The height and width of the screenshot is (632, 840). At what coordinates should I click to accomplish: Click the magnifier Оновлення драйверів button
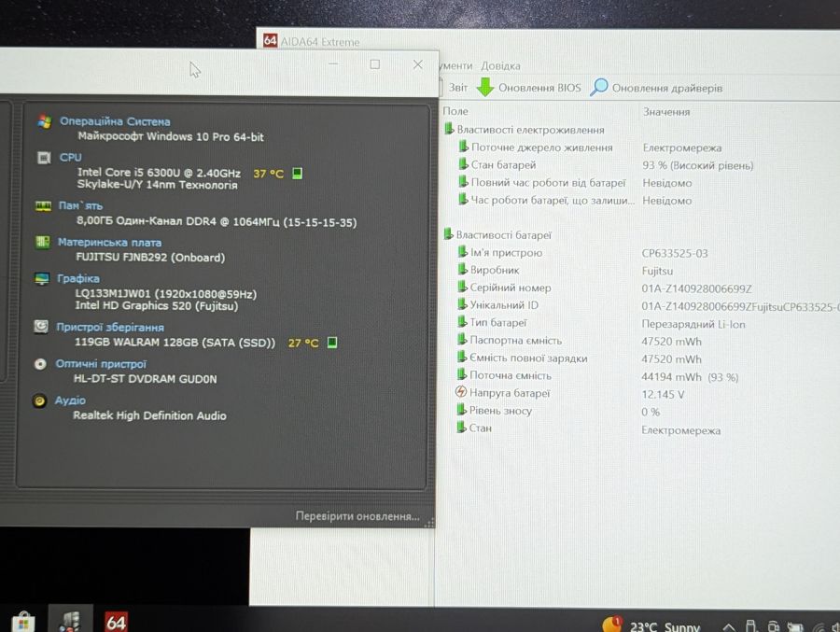click(656, 88)
